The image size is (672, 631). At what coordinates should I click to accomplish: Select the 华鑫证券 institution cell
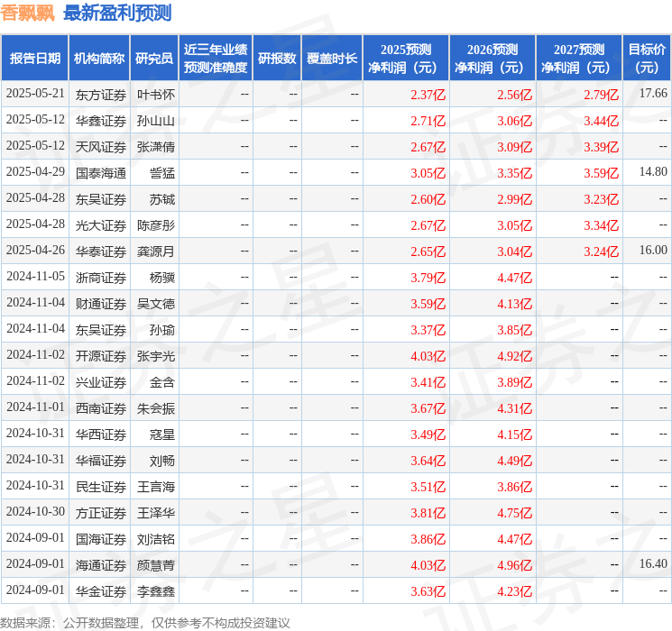101,121
